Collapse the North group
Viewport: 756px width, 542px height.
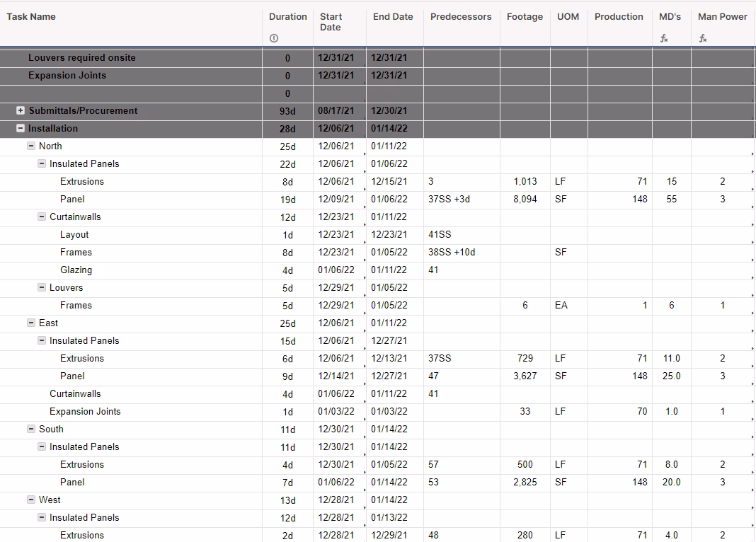pos(31,146)
